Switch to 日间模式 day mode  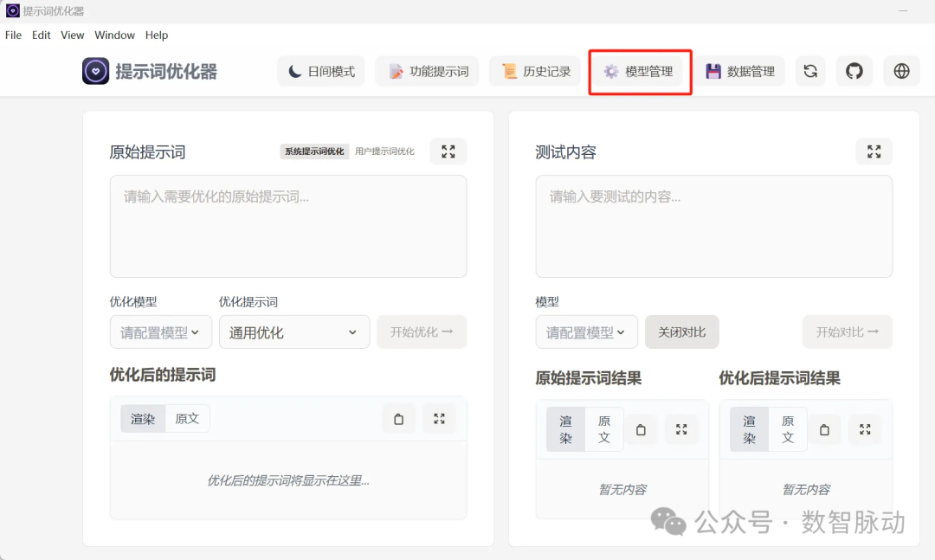(321, 71)
